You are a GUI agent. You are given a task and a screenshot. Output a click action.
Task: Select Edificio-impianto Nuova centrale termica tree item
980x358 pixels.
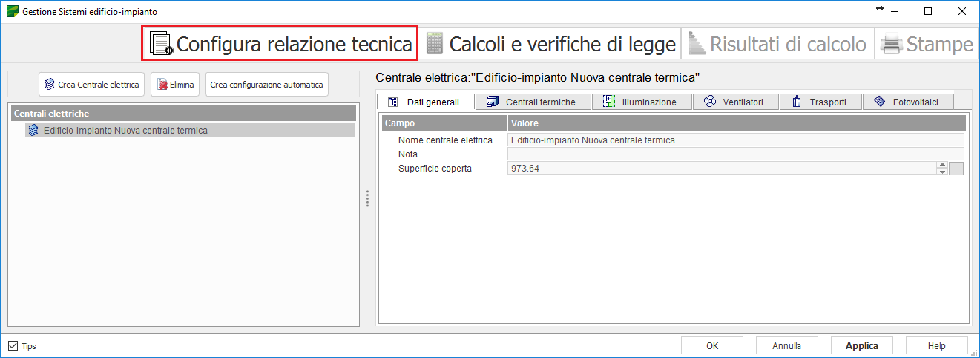click(x=125, y=130)
